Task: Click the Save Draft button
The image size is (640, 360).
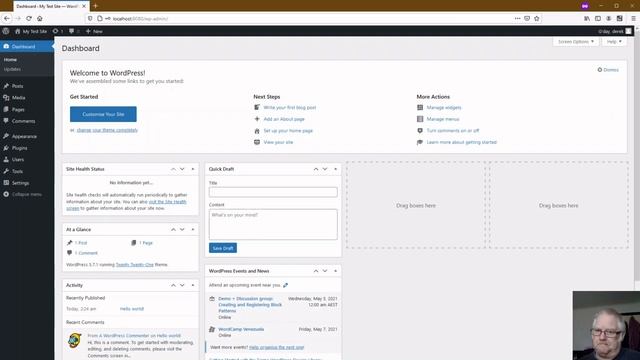Action: 223,248
